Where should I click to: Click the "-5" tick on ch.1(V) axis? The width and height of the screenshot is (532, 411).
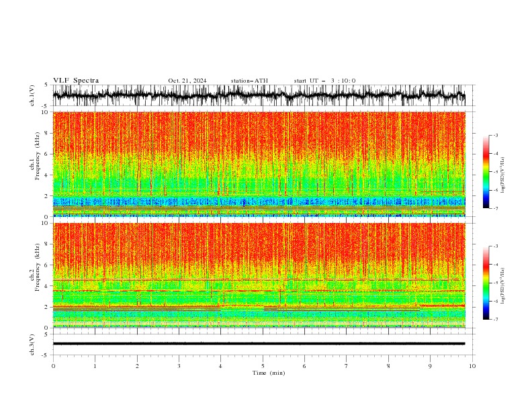(x=45, y=106)
